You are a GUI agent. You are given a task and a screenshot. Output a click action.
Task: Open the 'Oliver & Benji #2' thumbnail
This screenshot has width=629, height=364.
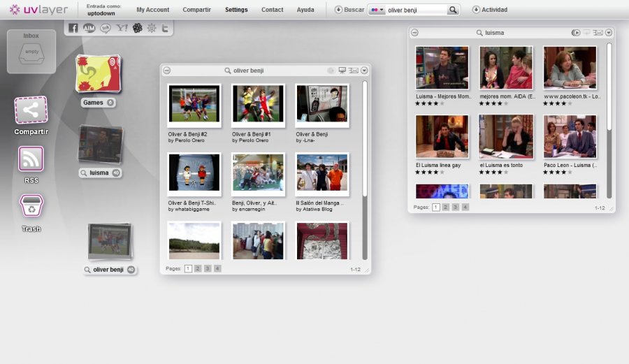point(194,105)
